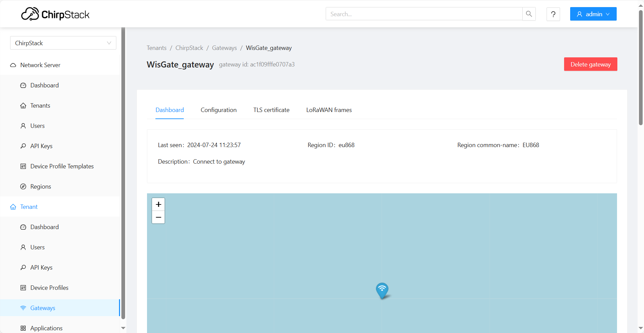Open the help question mark button

click(553, 14)
